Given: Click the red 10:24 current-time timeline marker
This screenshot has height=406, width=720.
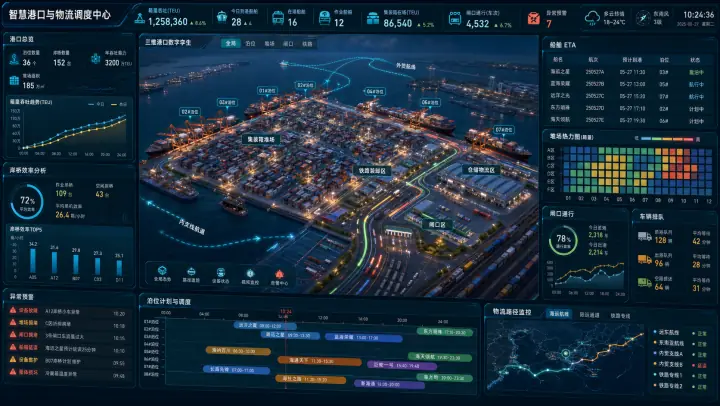Looking at the screenshot, I should 285,312.
